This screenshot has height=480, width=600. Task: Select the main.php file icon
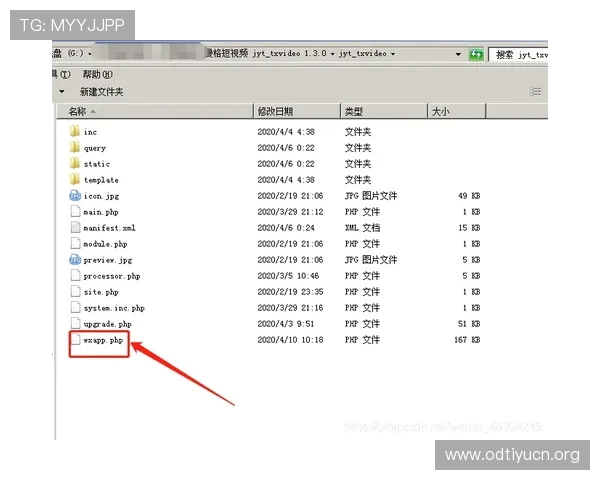[75, 212]
